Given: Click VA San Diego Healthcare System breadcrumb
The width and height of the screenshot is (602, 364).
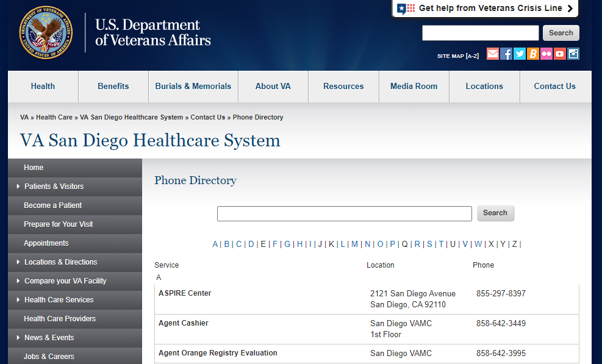Looking at the screenshot, I should coord(131,117).
